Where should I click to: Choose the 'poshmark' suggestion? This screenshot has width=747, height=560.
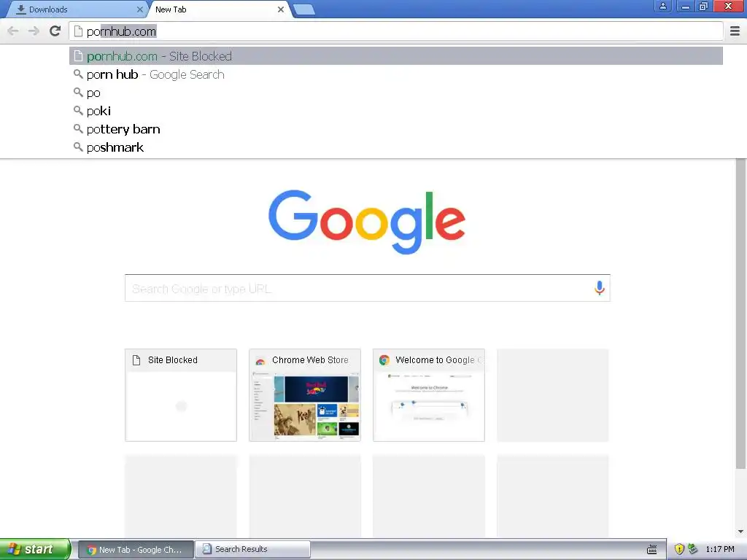pos(396,147)
